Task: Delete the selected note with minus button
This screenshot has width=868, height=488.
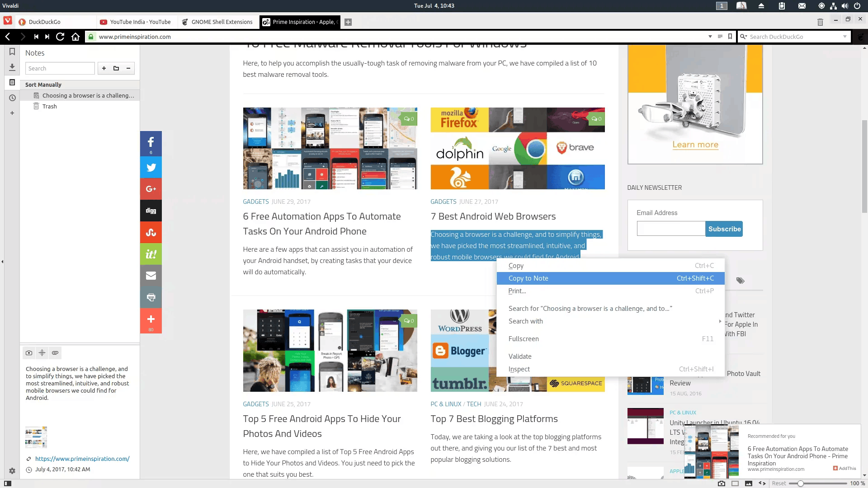Action: tap(128, 68)
